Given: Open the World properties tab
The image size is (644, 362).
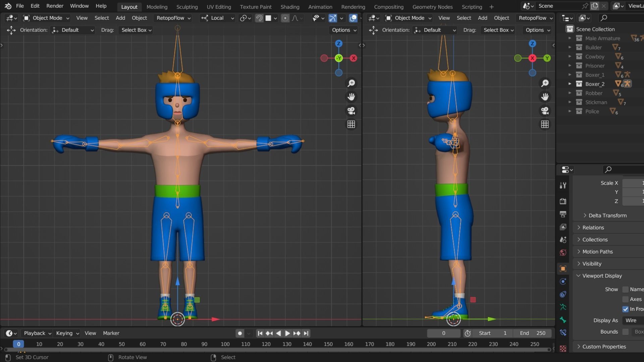Looking at the screenshot, I should point(563,252).
